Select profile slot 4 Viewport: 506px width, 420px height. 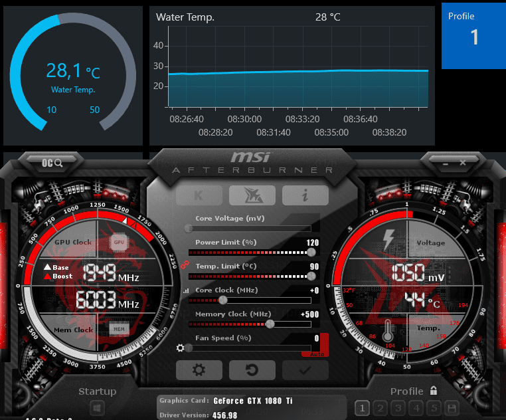click(x=416, y=408)
